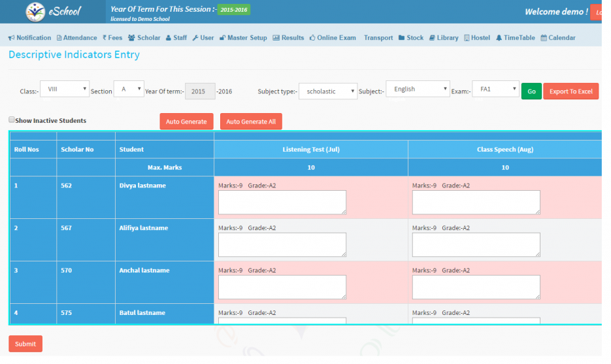
Task: Open Staff via the person icon
Action: [x=168, y=38]
